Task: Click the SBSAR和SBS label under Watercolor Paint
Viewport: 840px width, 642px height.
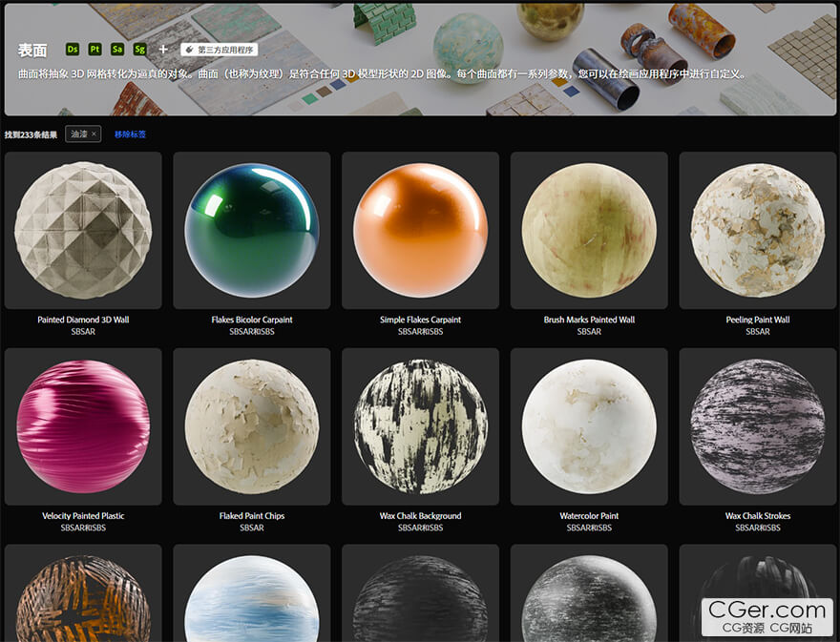Action: coord(589,528)
